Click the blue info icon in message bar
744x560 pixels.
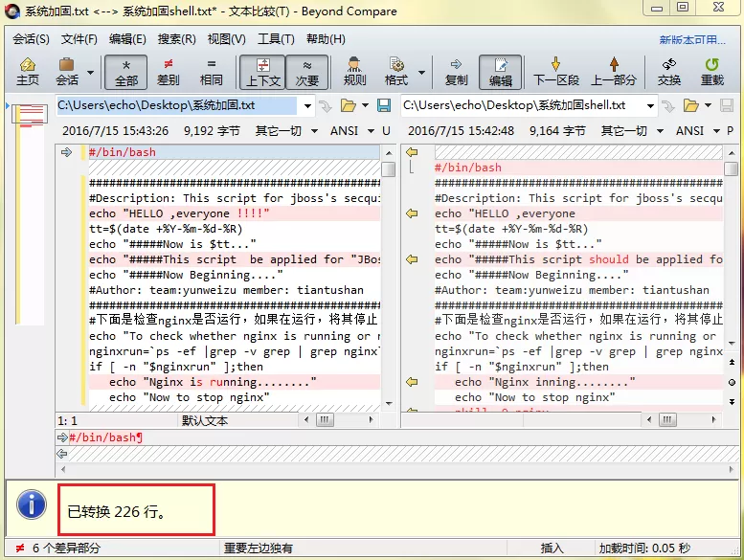(x=32, y=504)
